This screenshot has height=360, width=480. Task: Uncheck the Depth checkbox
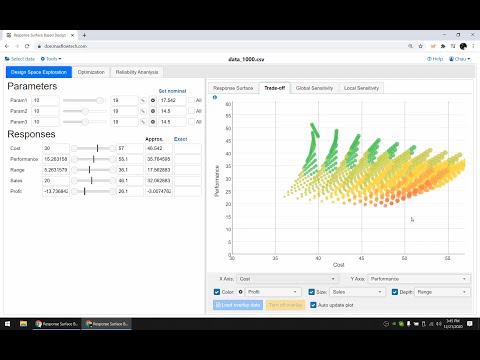395,292
